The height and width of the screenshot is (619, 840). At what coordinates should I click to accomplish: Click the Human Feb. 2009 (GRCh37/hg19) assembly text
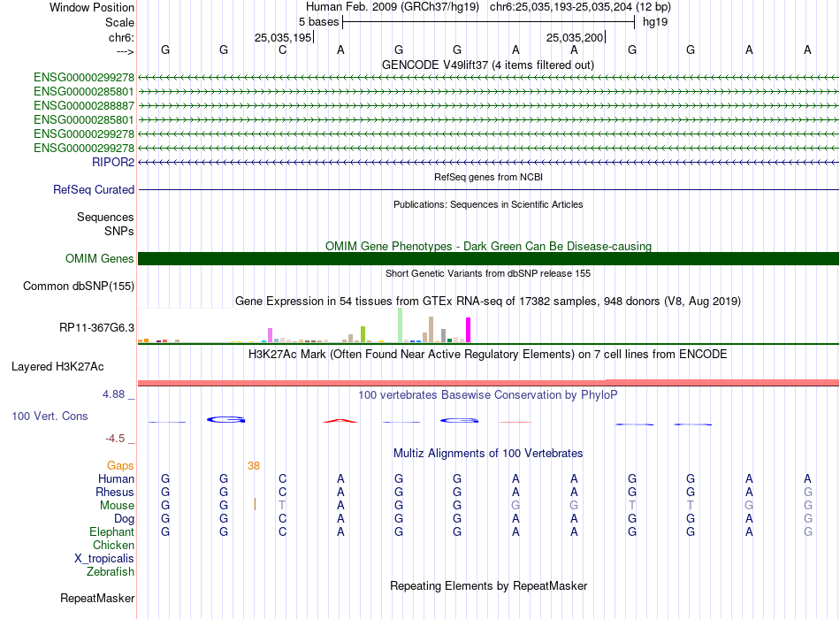point(392,7)
